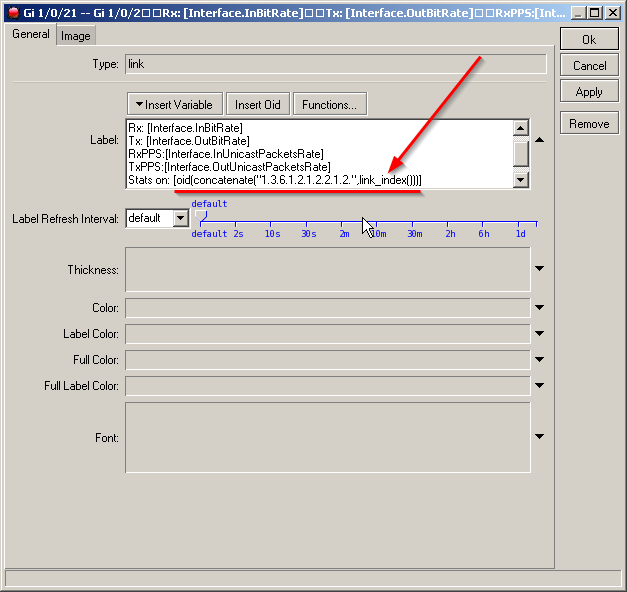Click the TxPPS OutUnicastPacketsRate line
Image resolution: width=627 pixels, height=592 pixels.
coord(230,167)
